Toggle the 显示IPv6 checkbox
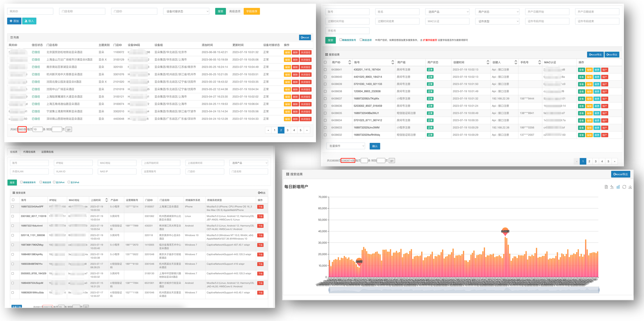This screenshot has height=321, width=644. 69,182
